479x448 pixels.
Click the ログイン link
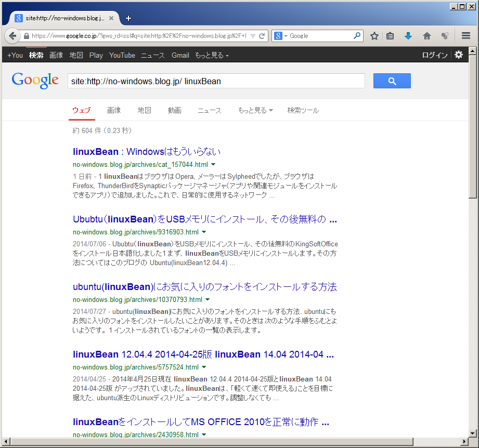pyautogui.click(x=434, y=55)
